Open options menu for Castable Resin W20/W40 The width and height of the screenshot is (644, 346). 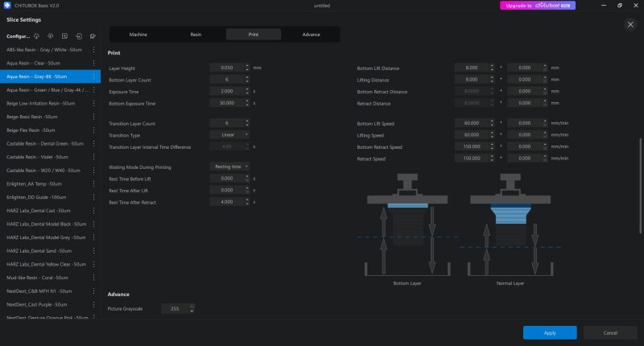[x=93, y=171]
